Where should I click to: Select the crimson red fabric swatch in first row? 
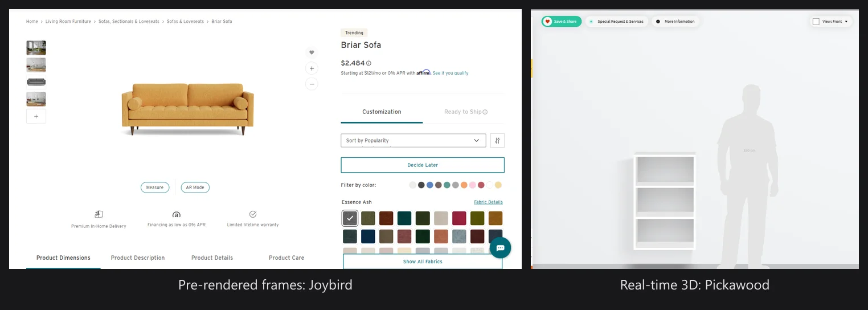(x=459, y=218)
